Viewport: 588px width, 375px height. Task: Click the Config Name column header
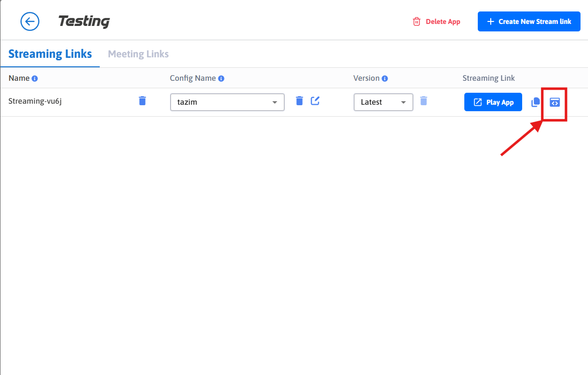pos(193,78)
